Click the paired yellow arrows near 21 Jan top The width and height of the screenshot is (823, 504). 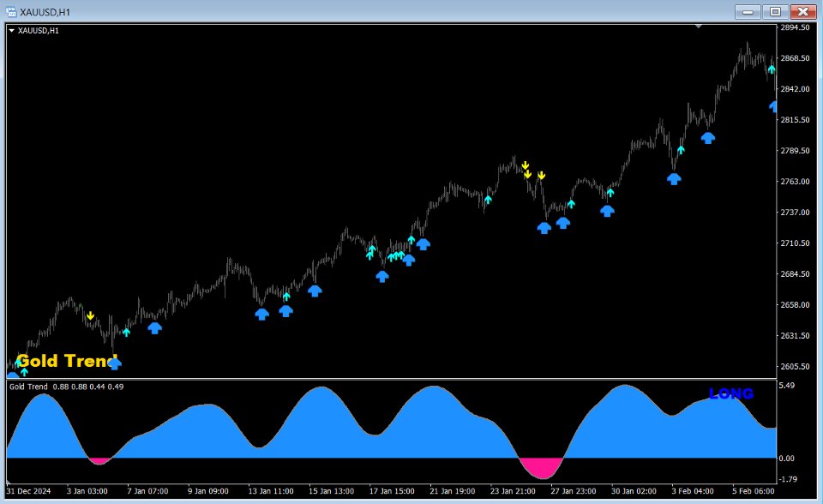(x=526, y=169)
